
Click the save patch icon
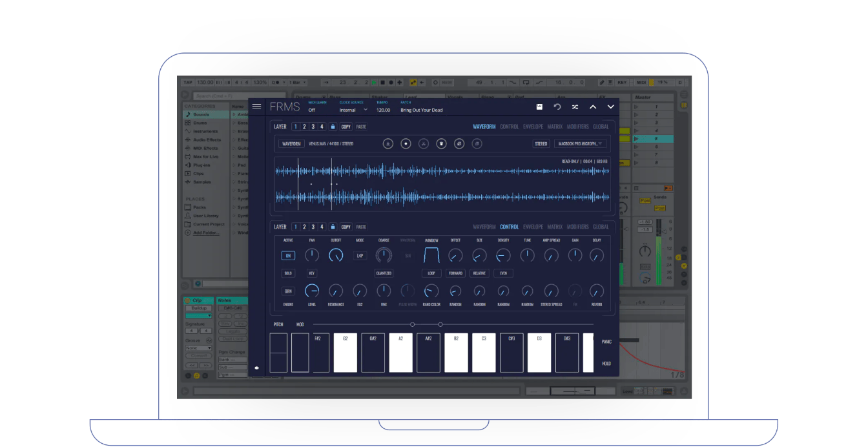click(540, 107)
